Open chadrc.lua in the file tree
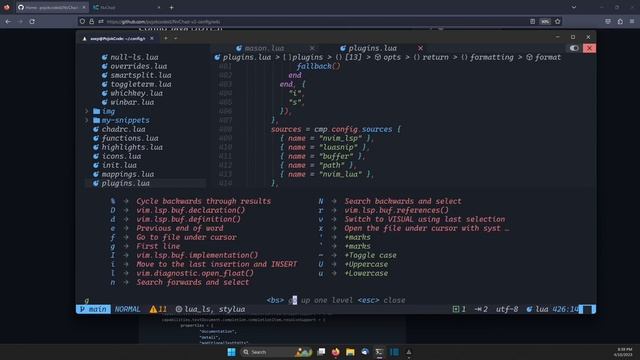 [123, 129]
